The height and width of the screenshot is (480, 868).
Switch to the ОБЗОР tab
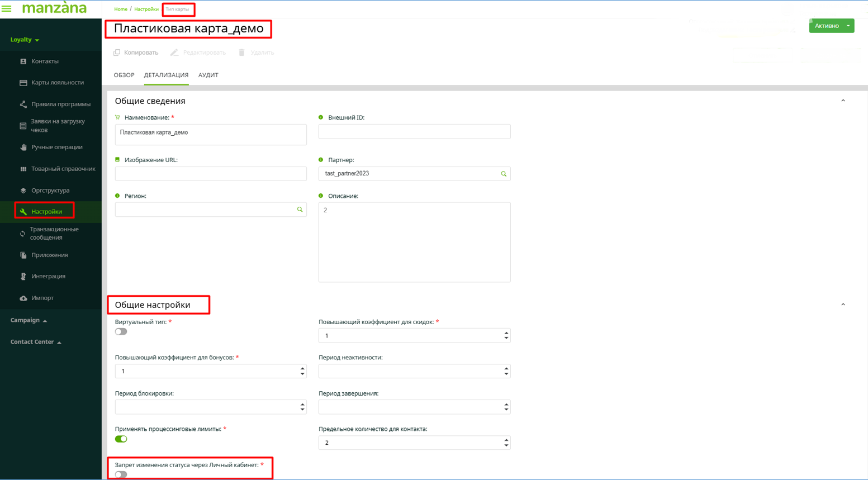(124, 75)
